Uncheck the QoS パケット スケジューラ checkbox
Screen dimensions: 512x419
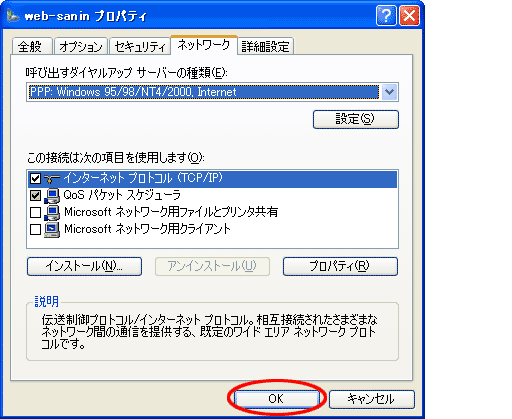click(35, 195)
